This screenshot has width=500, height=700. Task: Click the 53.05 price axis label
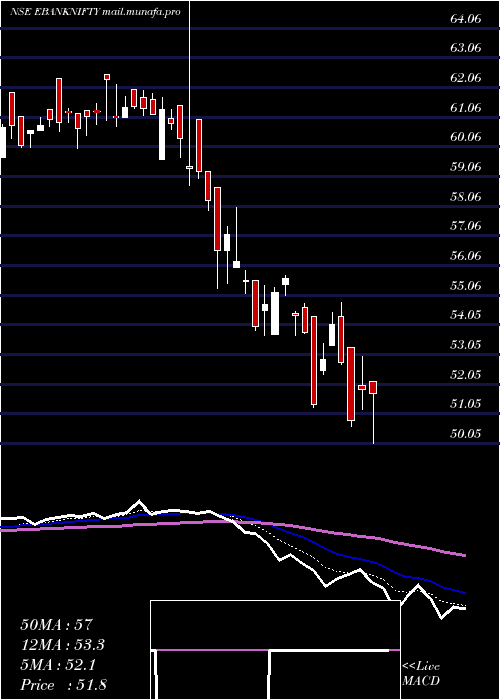[x=467, y=345]
